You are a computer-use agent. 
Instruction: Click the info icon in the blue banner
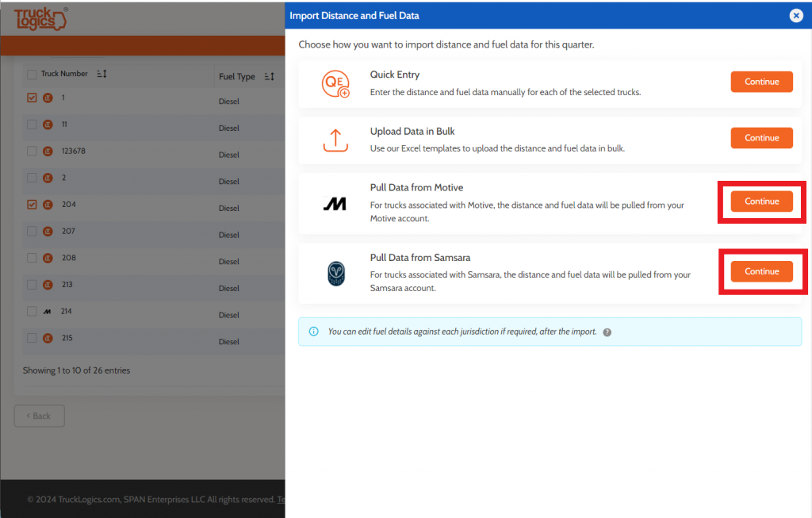click(x=314, y=332)
